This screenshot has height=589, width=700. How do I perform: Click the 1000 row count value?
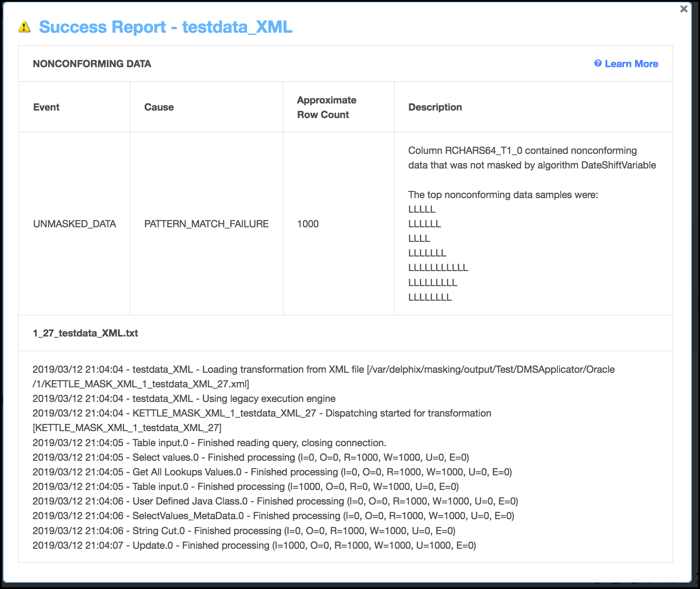[x=308, y=224]
